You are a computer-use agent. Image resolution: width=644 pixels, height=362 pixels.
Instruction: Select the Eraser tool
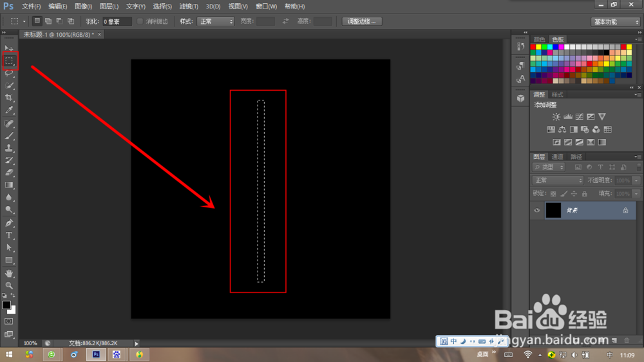click(9, 173)
